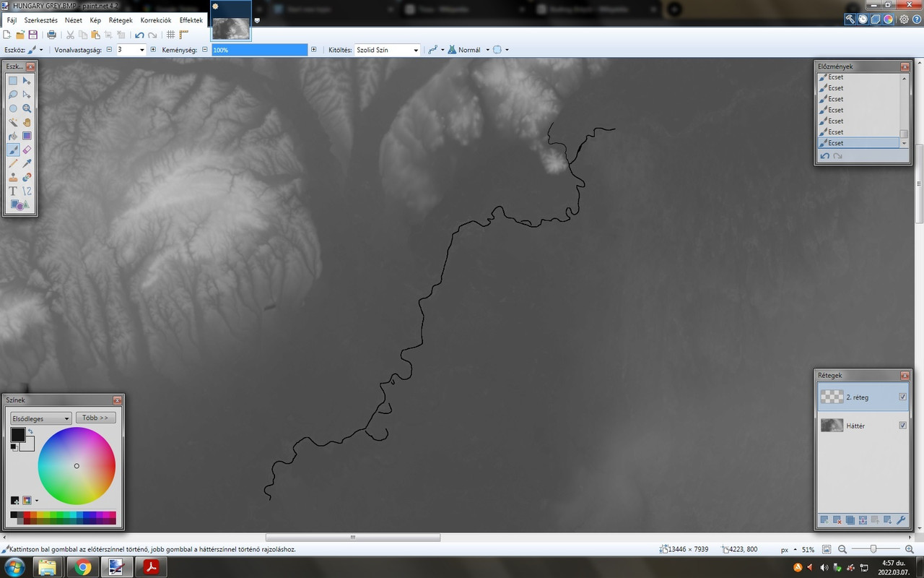Increase Keménység with plus button
The height and width of the screenshot is (578, 924).
[x=313, y=50]
